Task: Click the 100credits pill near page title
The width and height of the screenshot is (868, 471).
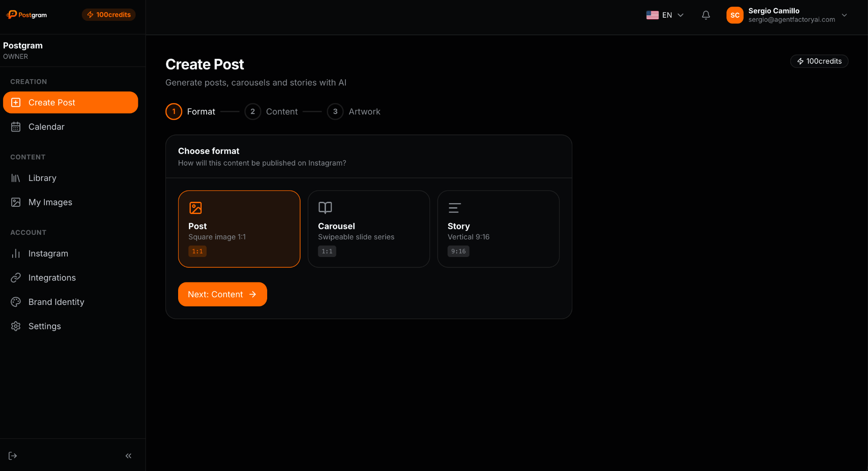Action: 819,61
